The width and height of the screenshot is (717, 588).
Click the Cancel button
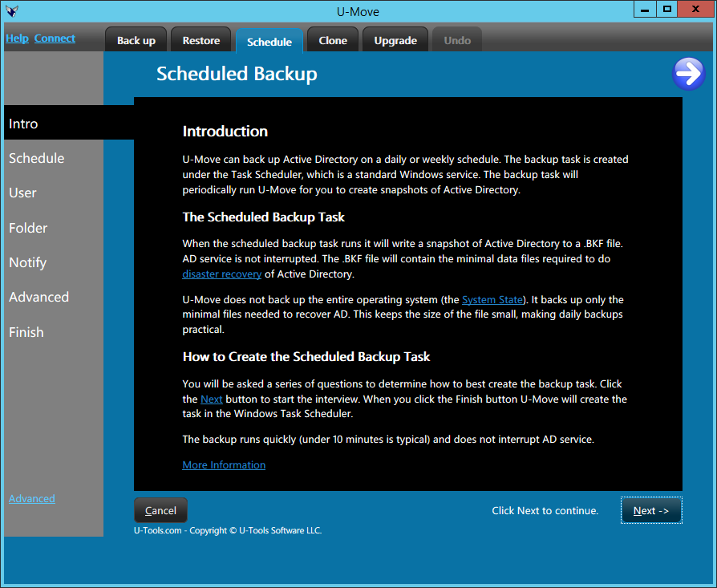(x=160, y=510)
